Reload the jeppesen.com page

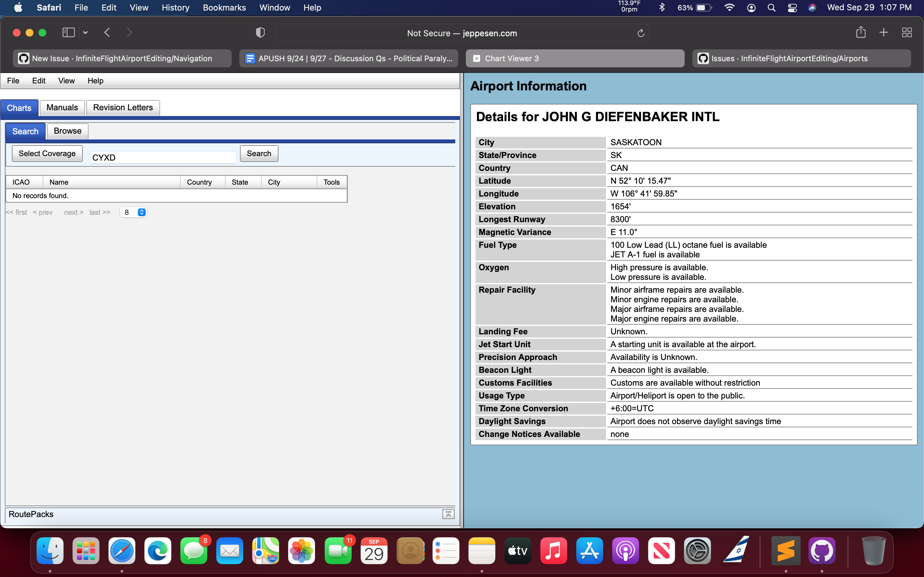click(x=641, y=33)
